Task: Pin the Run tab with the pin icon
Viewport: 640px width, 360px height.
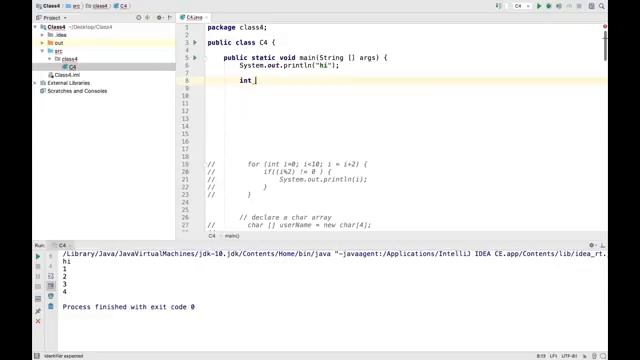Action: [38, 311]
